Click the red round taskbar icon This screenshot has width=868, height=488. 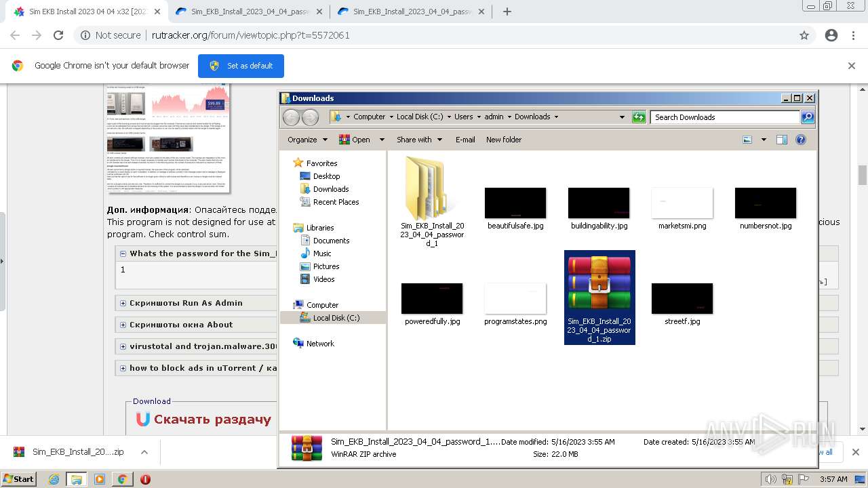(x=145, y=479)
